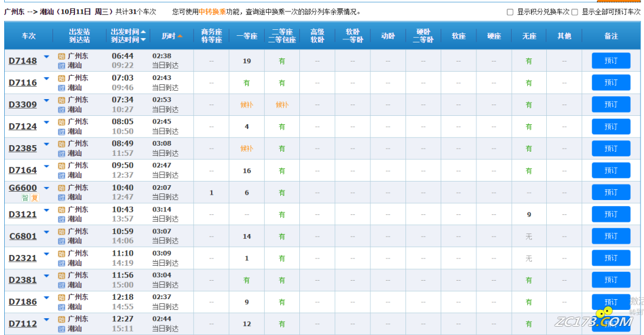
Task: Sort by duration using the 历时 arrow
Action: (180, 36)
